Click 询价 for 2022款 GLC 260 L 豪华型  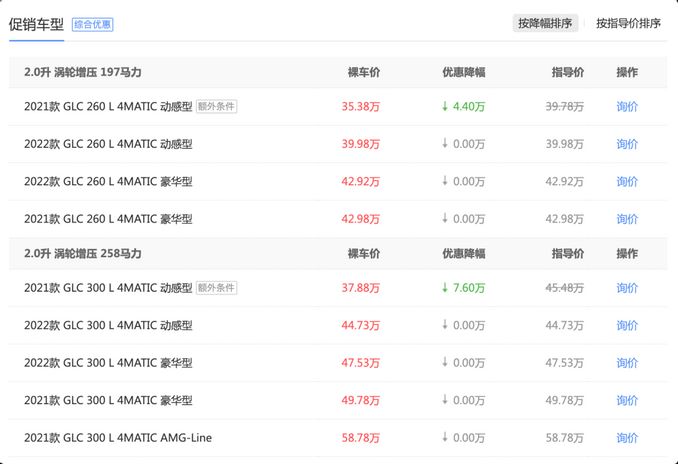(x=627, y=182)
